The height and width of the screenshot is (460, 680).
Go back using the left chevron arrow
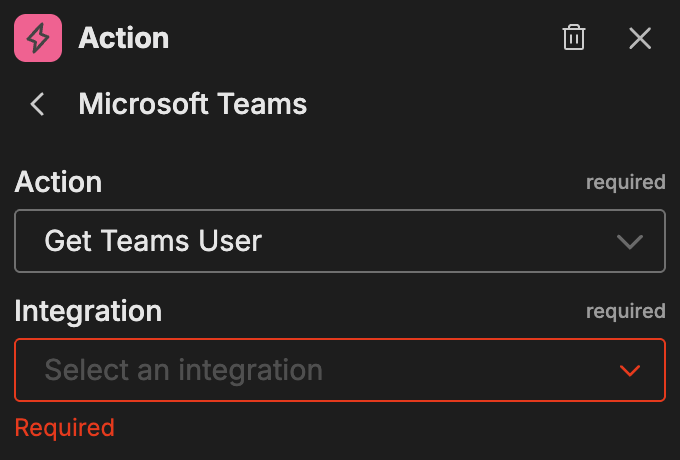tap(38, 104)
